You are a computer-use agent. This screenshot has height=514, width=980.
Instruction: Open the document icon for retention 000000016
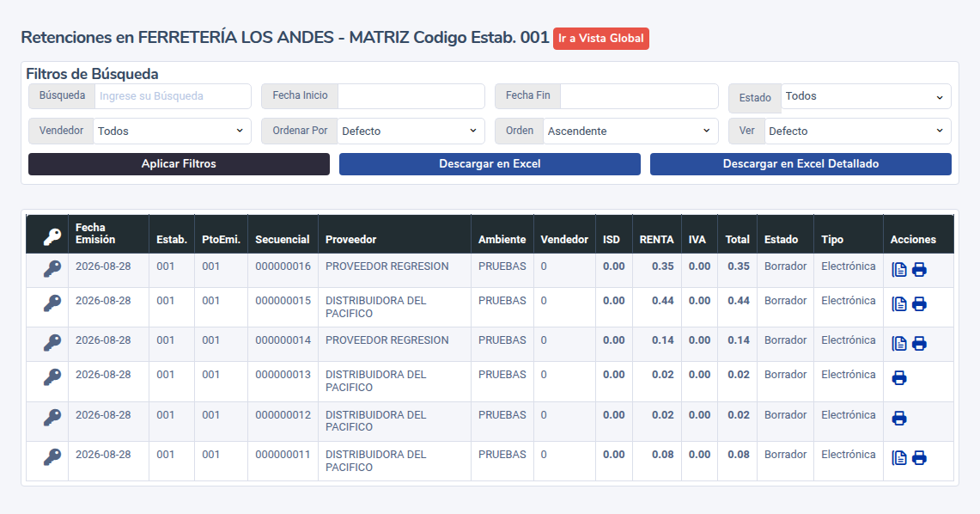click(x=898, y=270)
